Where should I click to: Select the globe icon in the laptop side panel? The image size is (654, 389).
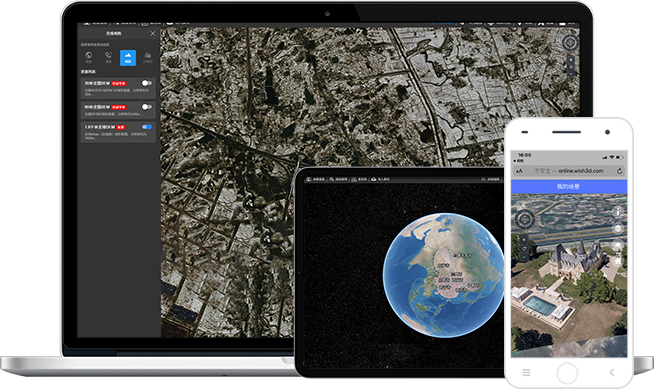[88, 55]
